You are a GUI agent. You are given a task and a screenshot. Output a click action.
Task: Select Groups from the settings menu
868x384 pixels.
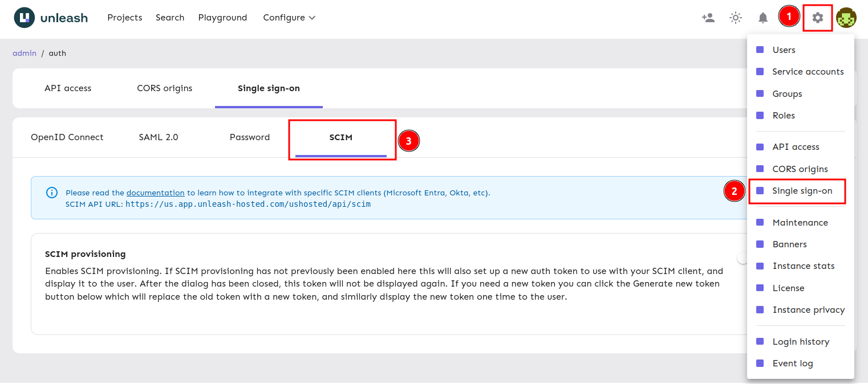(787, 93)
